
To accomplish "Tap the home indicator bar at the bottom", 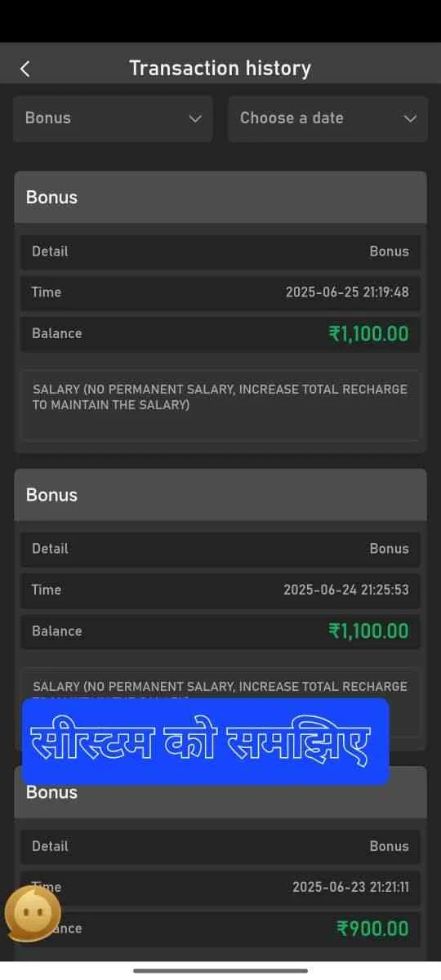I will tap(220, 970).
